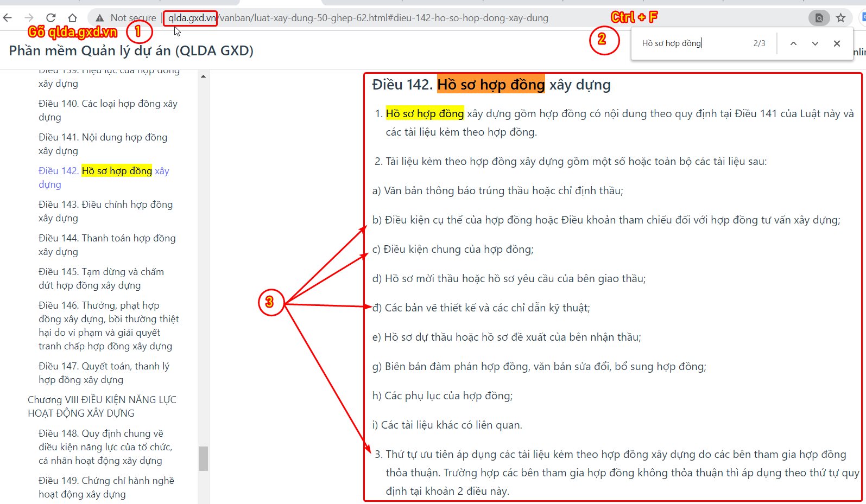The width and height of the screenshot is (866, 504).
Task: Jump to previous find result arrow
Action: click(793, 43)
